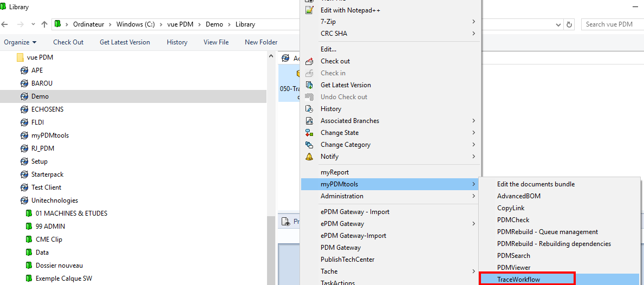Click Check Out in the toolbar

coord(68,42)
